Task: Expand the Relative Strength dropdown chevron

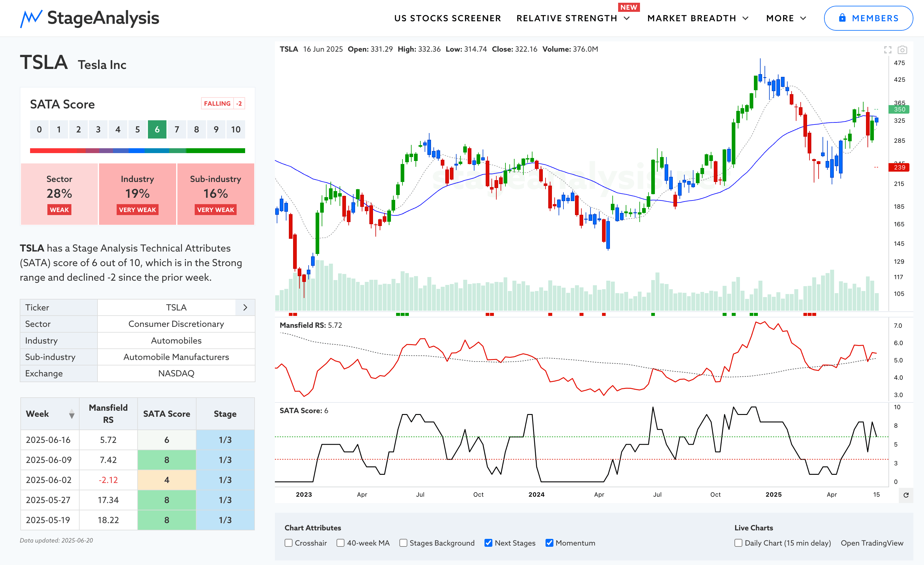Action: 627,18
